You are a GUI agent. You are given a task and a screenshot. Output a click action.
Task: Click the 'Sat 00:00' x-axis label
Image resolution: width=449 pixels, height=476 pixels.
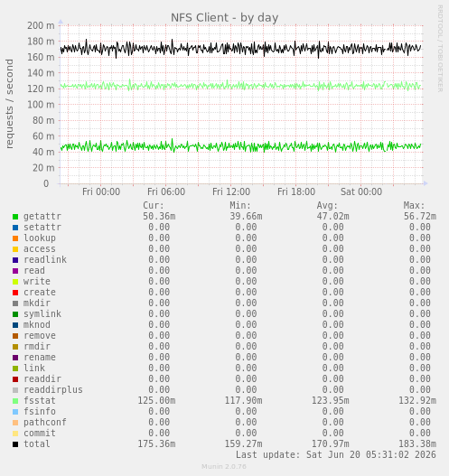[x=361, y=191]
